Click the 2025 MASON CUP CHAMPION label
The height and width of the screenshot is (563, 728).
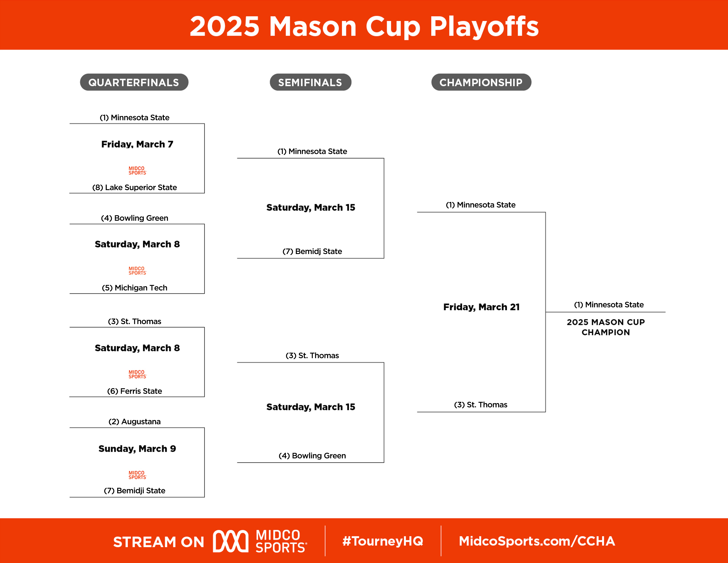click(x=606, y=327)
